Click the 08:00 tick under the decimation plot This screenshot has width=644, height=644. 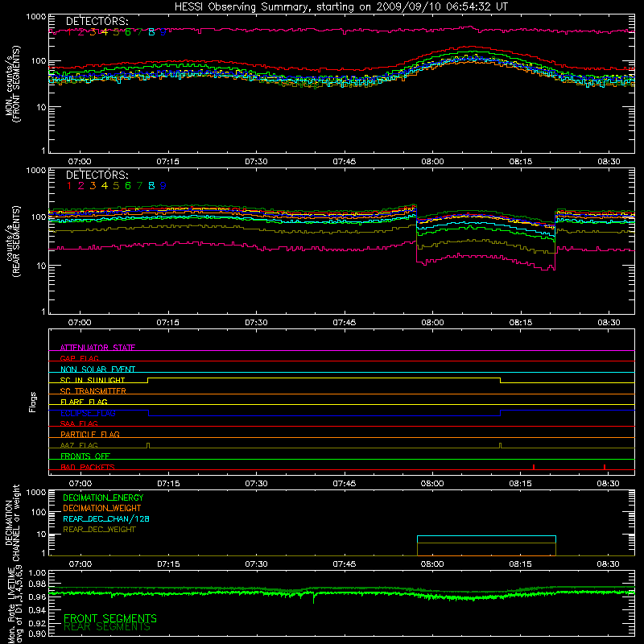click(x=432, y=564)
